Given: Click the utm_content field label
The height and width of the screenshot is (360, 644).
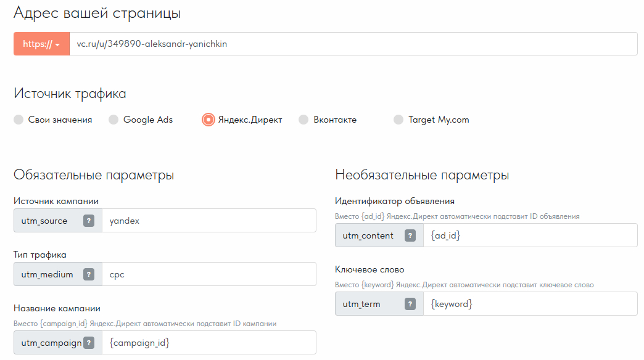Looking at the screenshot, I should coord(368,235).
